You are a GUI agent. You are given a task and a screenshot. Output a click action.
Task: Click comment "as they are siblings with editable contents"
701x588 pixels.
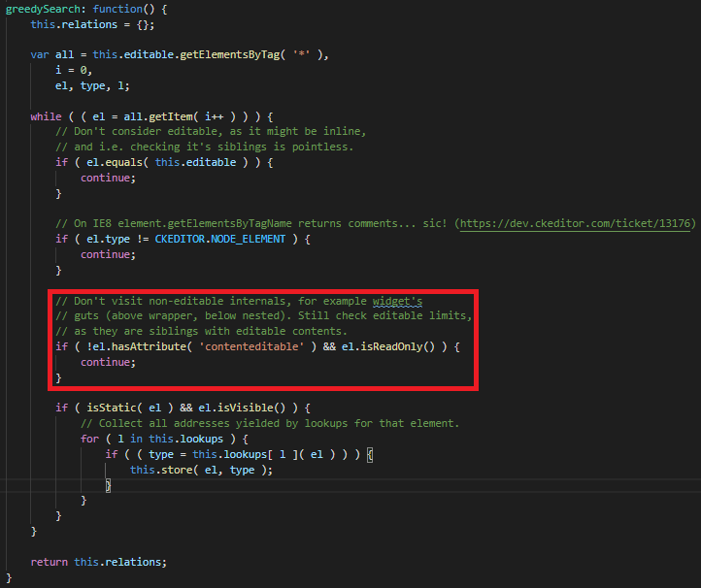[211, 332]
